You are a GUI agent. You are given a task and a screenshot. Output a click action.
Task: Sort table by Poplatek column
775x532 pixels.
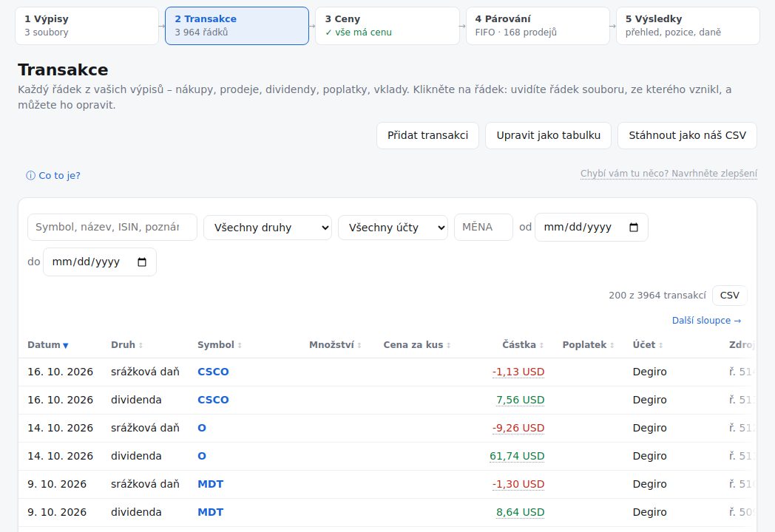pyautogui.click(x=588, y=345)
